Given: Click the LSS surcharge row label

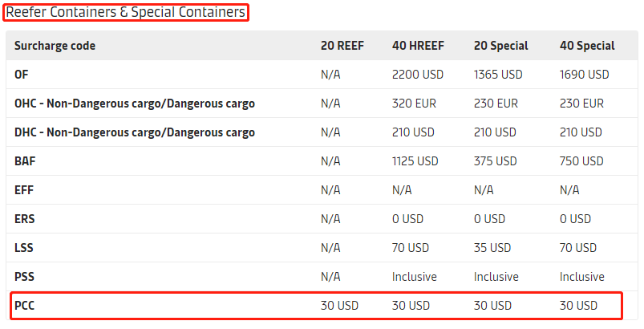Looking at the screenshot, I should click(x=24, y=248).
